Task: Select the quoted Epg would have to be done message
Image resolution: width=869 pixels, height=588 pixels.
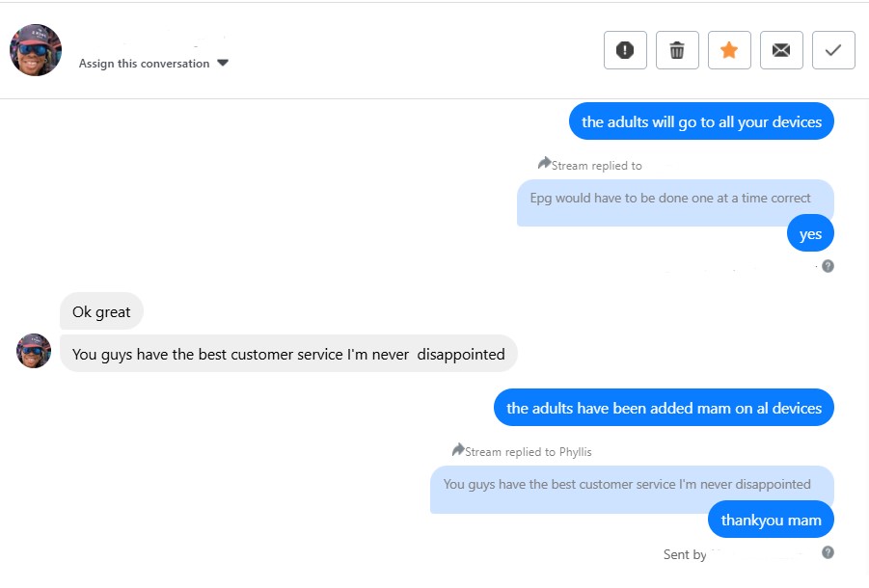Action: coord(670,199)
